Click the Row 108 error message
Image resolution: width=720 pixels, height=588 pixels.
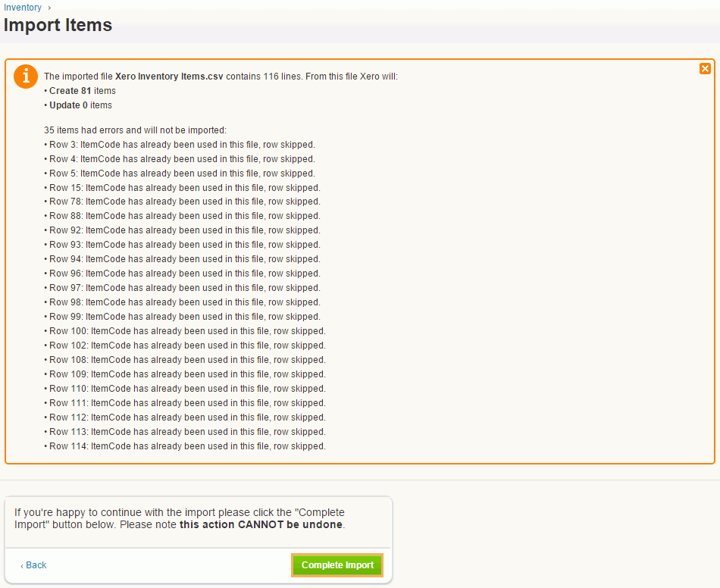(x=185, y=360)
